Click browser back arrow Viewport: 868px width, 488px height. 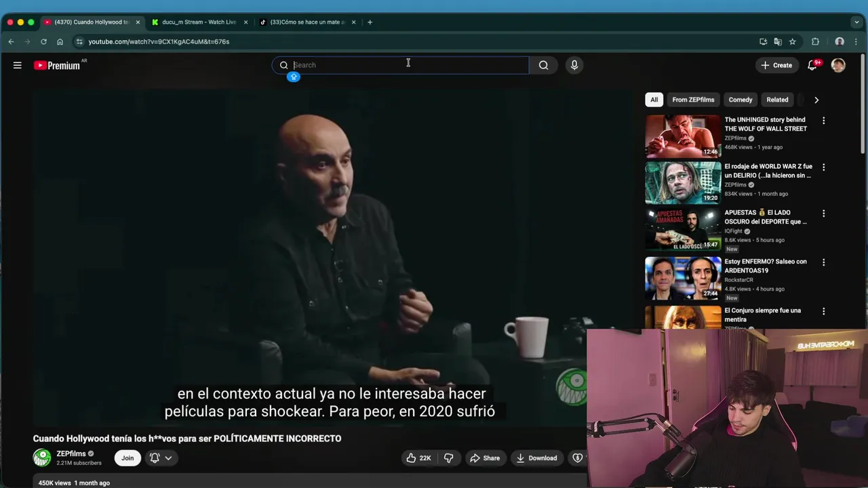tap(11, 41)
